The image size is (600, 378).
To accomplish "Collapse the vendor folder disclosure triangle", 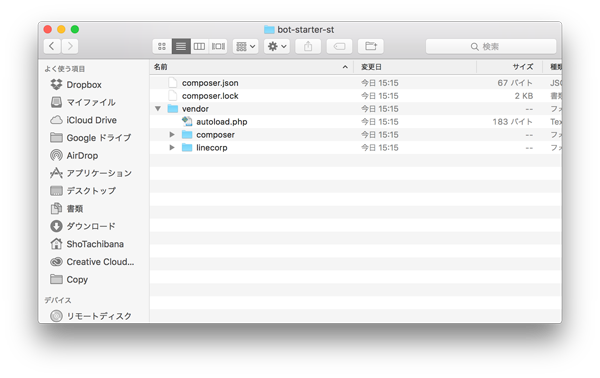I will (x=158, y=109).
